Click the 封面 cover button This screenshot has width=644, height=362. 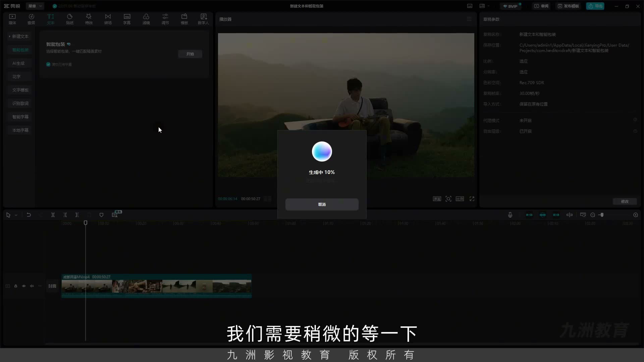tap(52, 286)
